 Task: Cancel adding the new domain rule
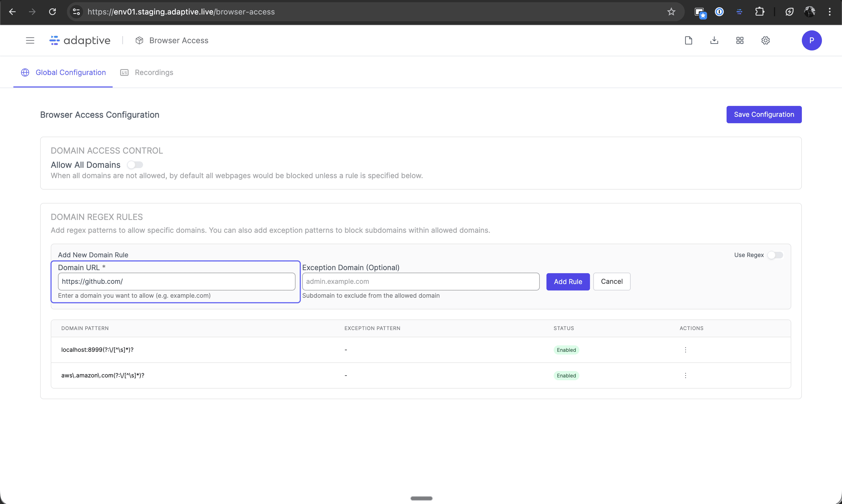click(x=612, y=282)
